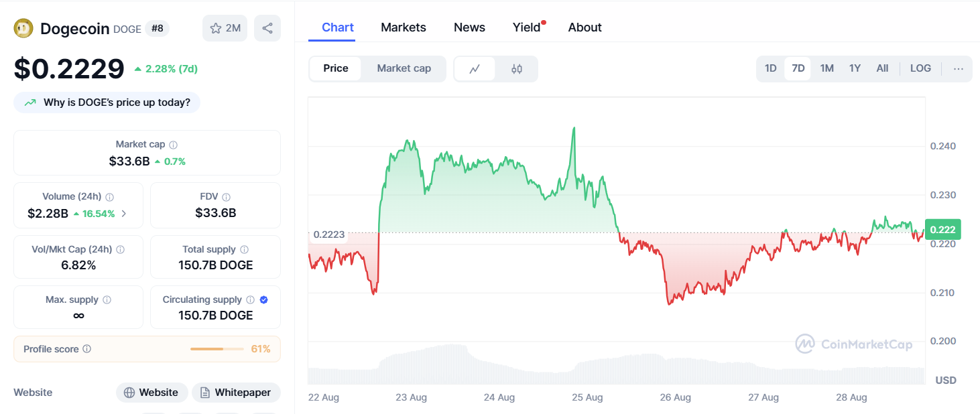The width and height of the screenshot is (980, 414).
Task: Select the 1M timeframe option
Action: (x=826, y=68)
